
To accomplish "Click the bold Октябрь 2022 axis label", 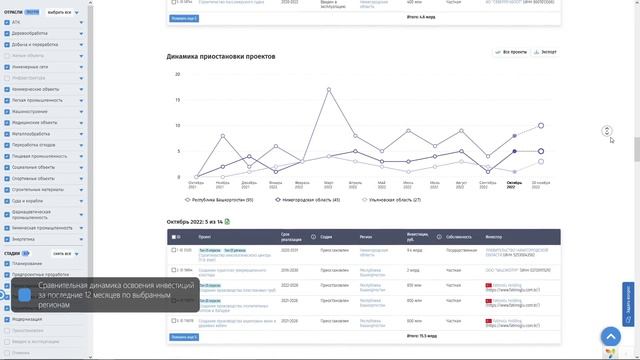I will (514, 185).
